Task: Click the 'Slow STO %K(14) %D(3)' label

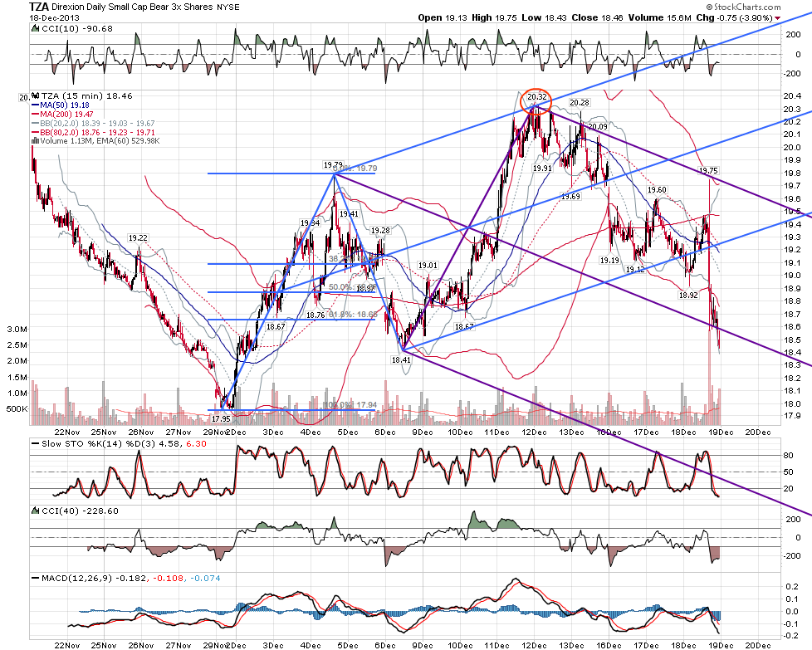Action: [100, 444]
